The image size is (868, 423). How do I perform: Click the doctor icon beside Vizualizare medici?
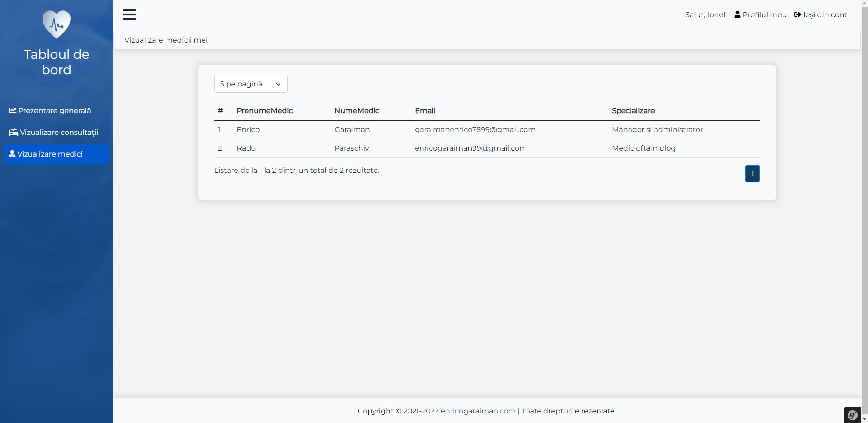[12, 154]
